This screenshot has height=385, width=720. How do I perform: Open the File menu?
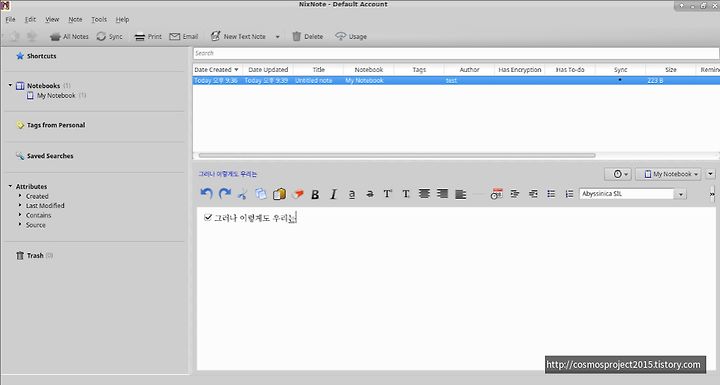tap(10, 19)
